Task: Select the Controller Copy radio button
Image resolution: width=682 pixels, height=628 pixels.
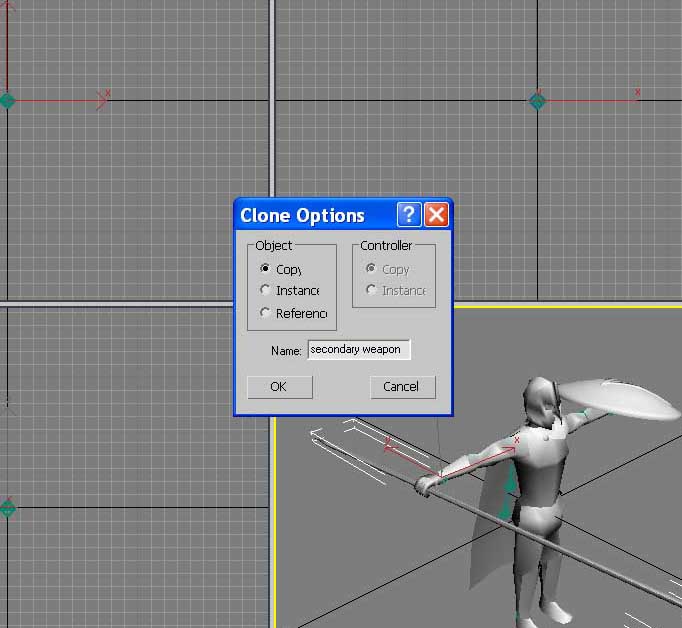Action: coord(371,268)
